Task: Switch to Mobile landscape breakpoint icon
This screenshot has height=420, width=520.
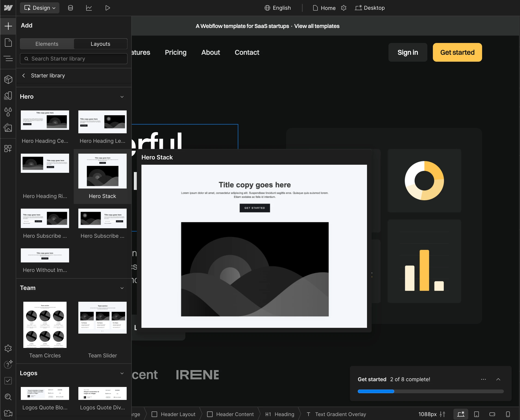Action: click(x=492, y=414)
